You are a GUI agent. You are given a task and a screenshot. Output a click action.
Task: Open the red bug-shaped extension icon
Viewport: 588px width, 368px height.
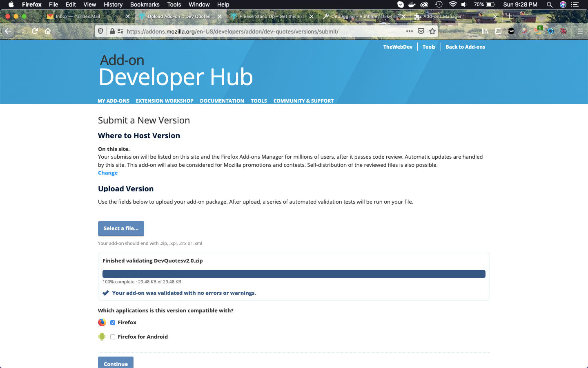pos(563,31)
